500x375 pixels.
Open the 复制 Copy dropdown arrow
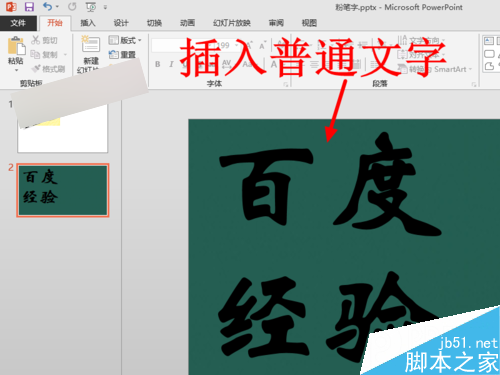pyautogui.click(x=65, y=55)
